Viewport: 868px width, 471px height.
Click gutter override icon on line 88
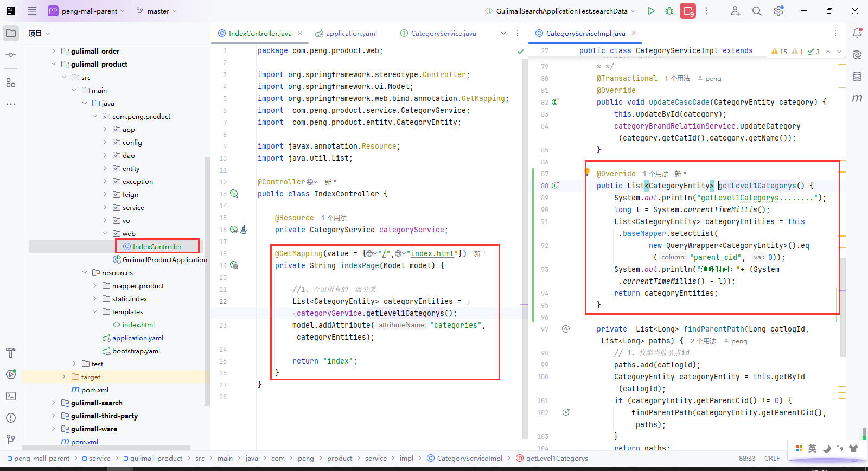pos(556,186)
